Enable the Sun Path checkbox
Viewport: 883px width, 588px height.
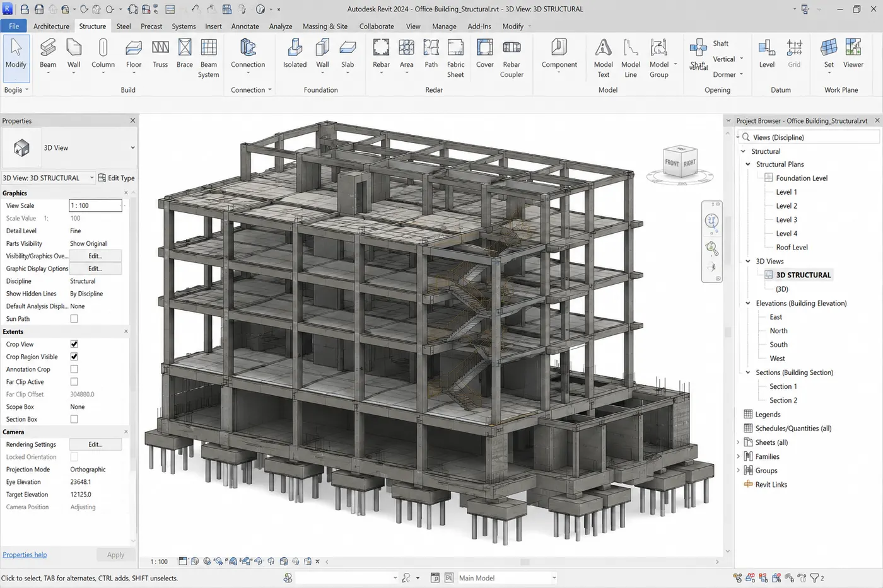point(74,319)
